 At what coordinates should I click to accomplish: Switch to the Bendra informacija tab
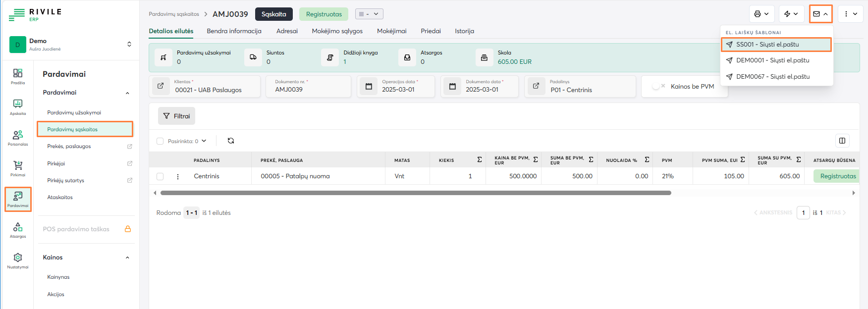234,31
